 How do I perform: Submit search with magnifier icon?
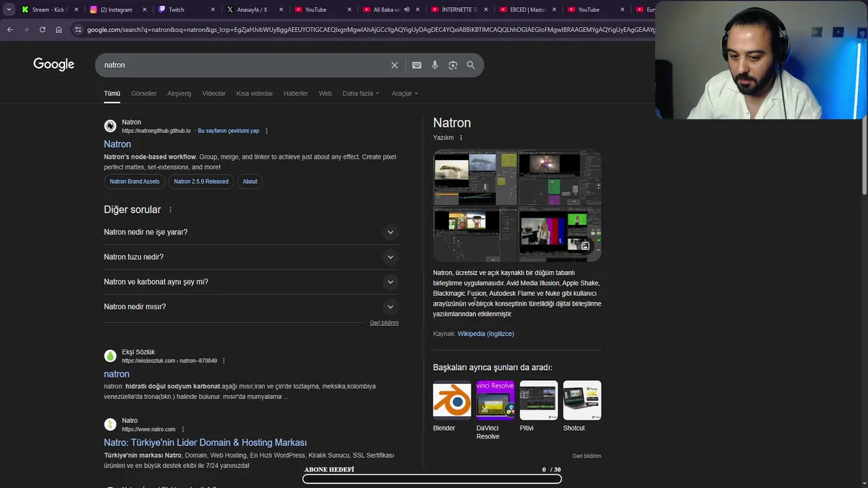click(471, 65)
